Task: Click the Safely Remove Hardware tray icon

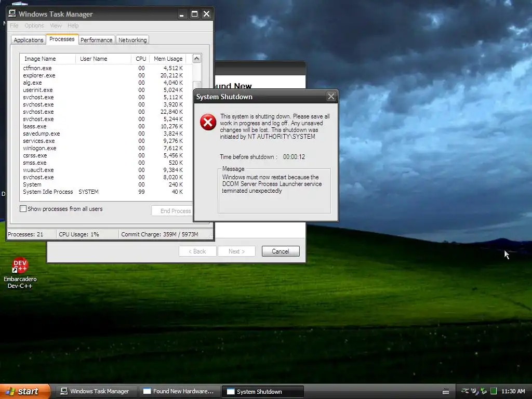Action: [465, 391]
